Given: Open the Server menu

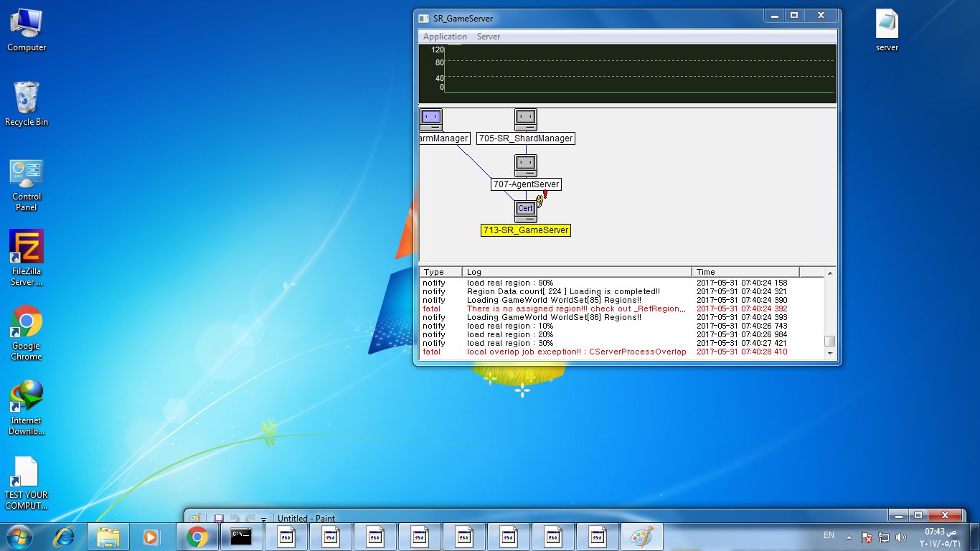Looking at the screenshot, I should pyautogui.click(x=489, y=37).
